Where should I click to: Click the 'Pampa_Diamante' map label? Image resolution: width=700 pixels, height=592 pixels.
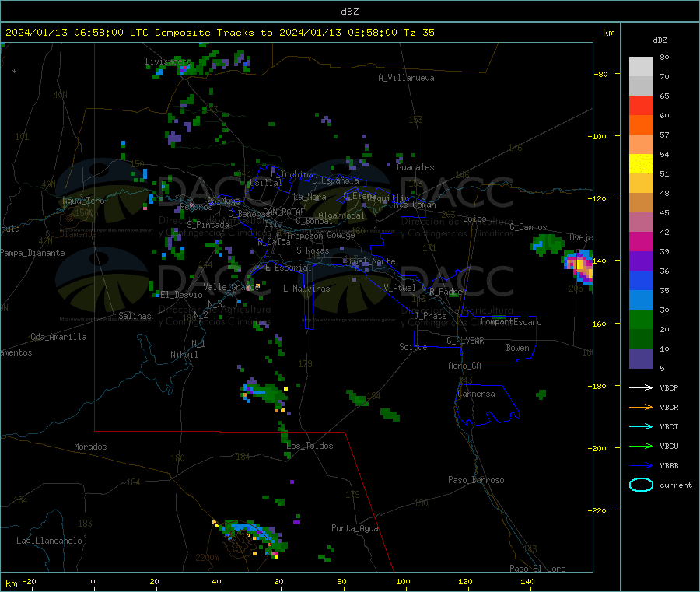click(x=33, y=253)
